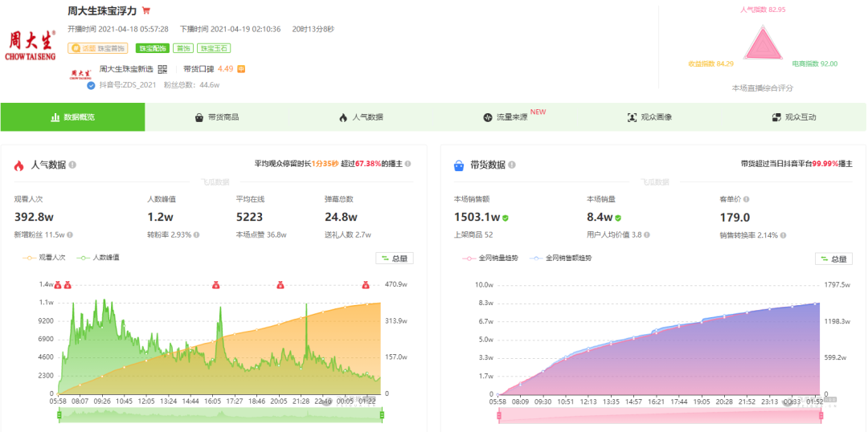Switch to the 观众画像 tab
The image size is (868, 432).
pos(649,117)
